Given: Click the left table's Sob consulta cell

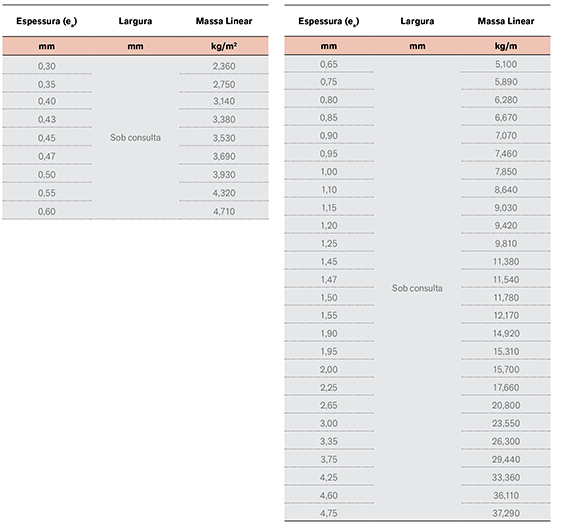Looking at the screenshot, I should click(x=135, y=138).
